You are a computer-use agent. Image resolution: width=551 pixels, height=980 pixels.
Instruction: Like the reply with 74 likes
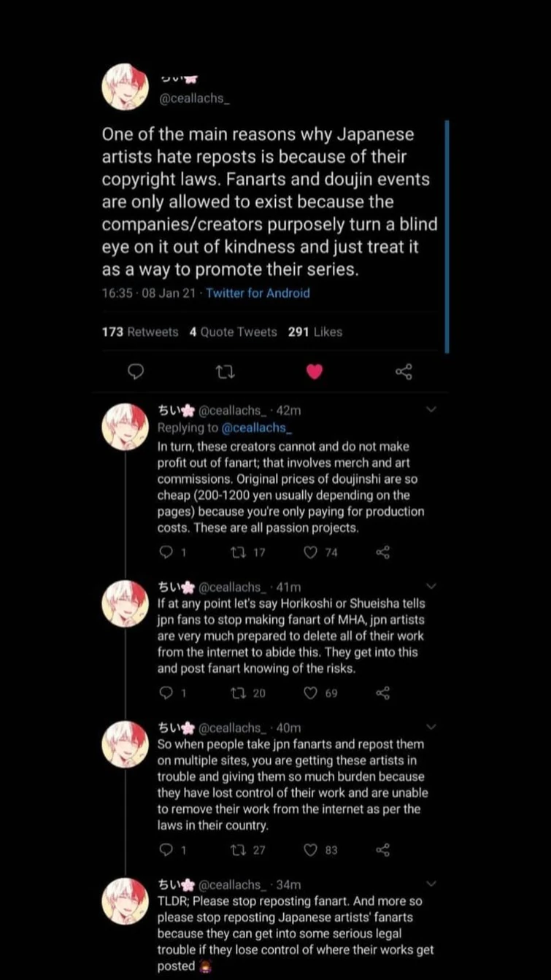pyautogui.click(x=311, y=553)
